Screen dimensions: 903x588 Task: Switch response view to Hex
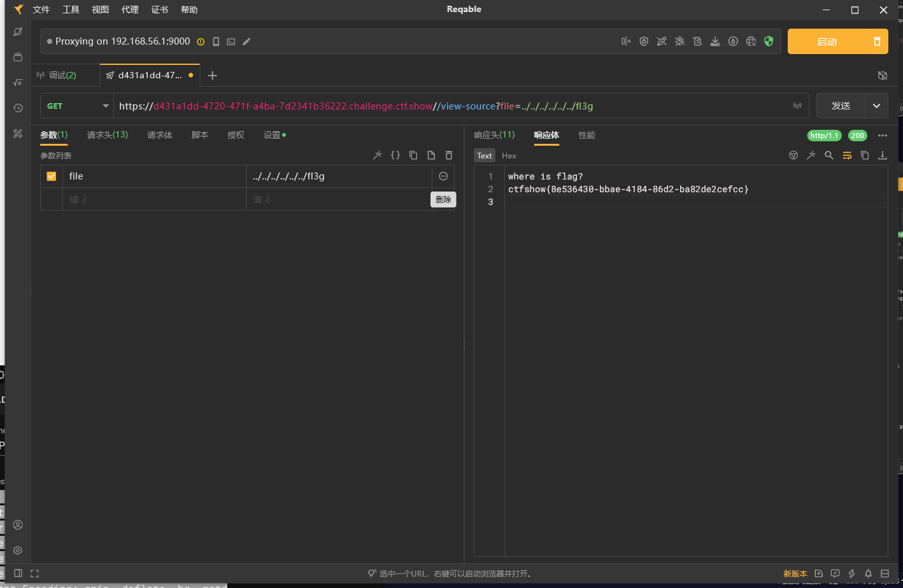click(x=509, y=155)
